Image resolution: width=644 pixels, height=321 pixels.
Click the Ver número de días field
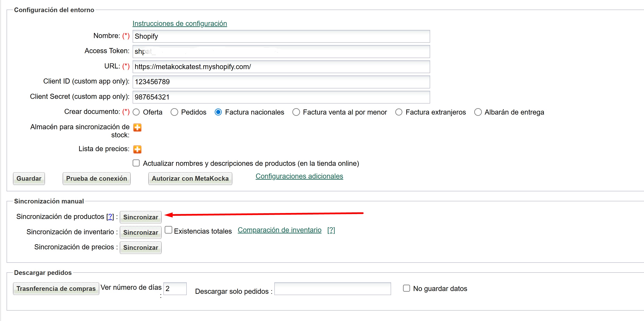coord(175,289)
